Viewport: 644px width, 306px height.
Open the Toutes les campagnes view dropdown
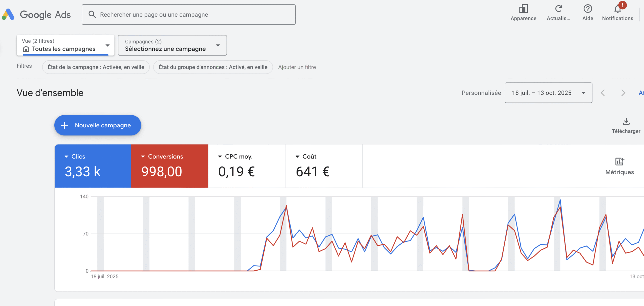[x=65, y=45]
